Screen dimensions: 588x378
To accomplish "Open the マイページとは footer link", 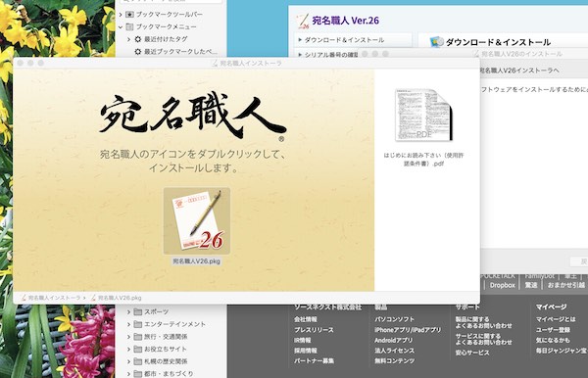I will pos(556,319).
